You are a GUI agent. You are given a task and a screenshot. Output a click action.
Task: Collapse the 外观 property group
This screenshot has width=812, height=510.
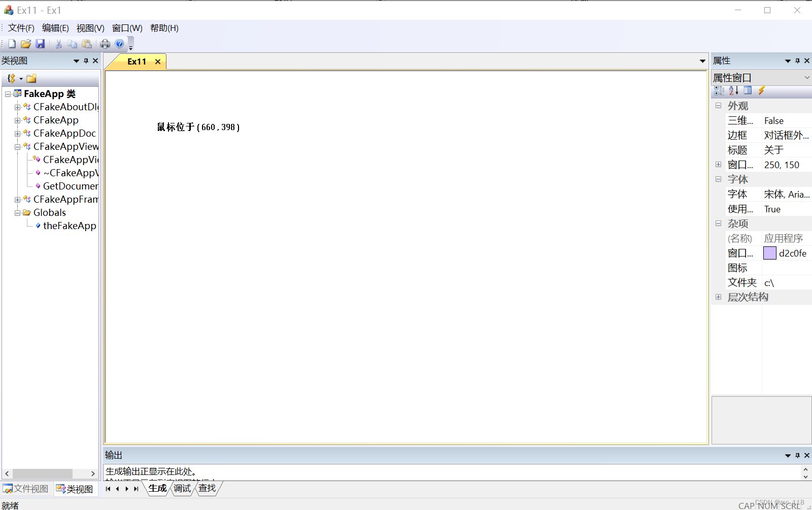pos(718,106)
